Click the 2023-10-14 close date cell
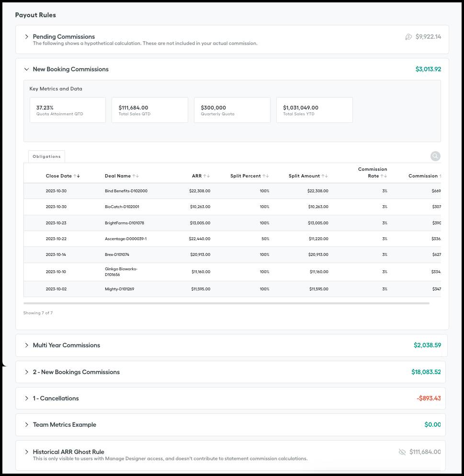This screenshot has width=464, height=476. 56,255
